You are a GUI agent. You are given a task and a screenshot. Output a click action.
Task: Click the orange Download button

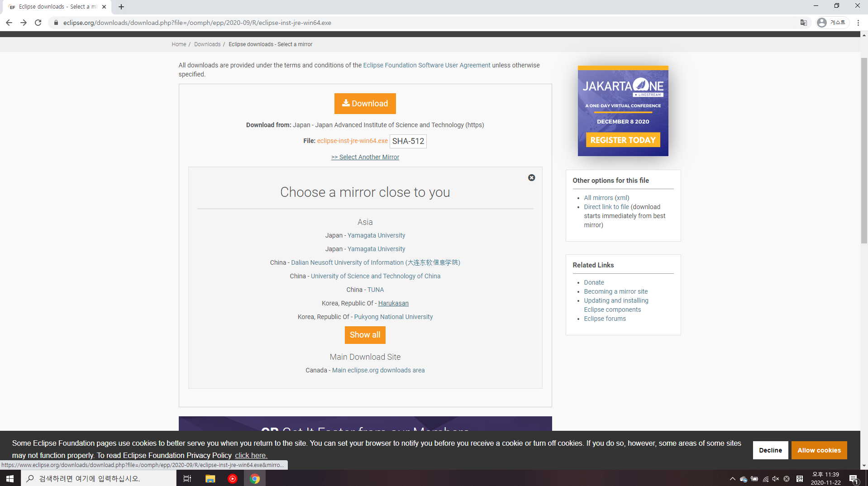[365, 104]
